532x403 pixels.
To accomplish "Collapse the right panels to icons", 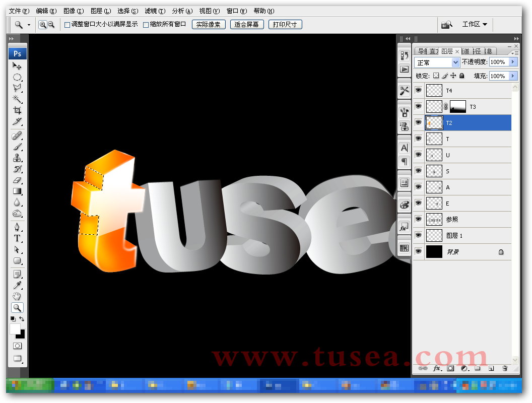I will [x=516, y=39].
